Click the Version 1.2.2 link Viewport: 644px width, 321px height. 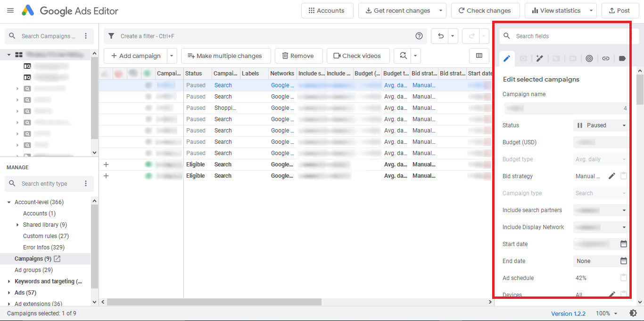[x=568, y=313]
